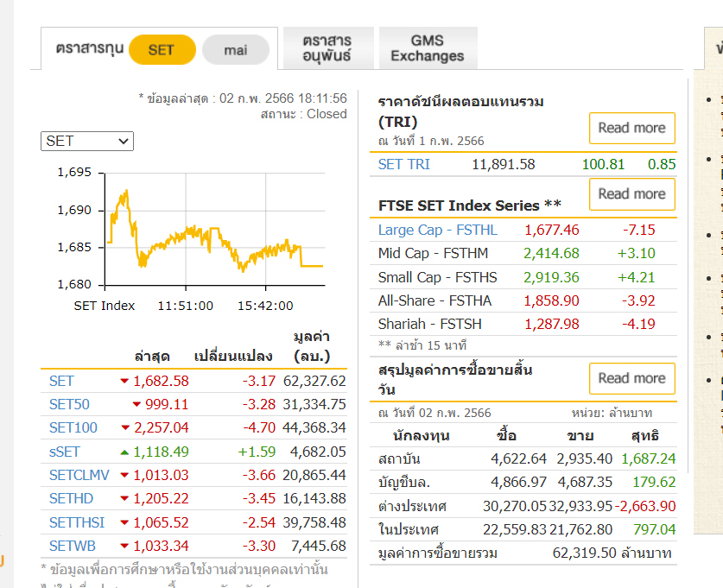Click the มูลค่า (ลบ.) column header
723x588 pixels.
click(312, 346)
